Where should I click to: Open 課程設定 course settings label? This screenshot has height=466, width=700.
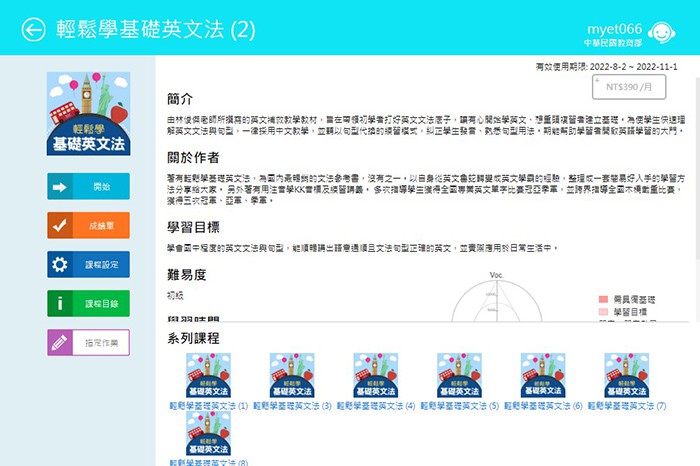[x=101, y=264]
